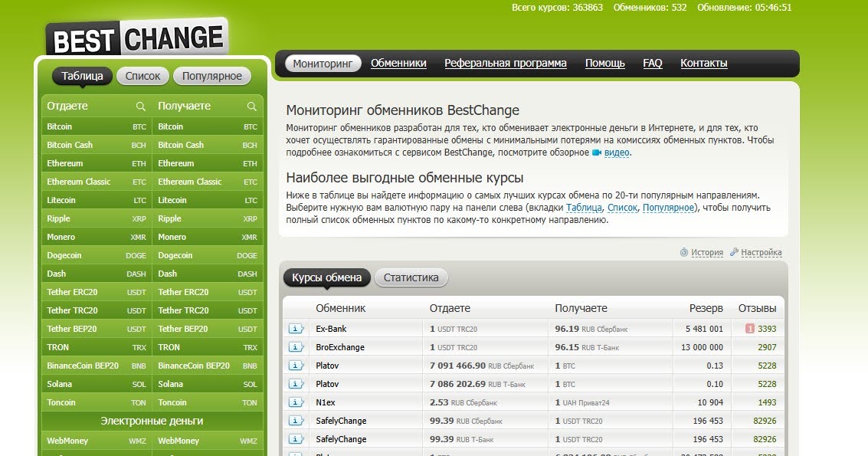Open the FAQ menu item
This screenshot has width=868, height=456.
coord(652,63)
